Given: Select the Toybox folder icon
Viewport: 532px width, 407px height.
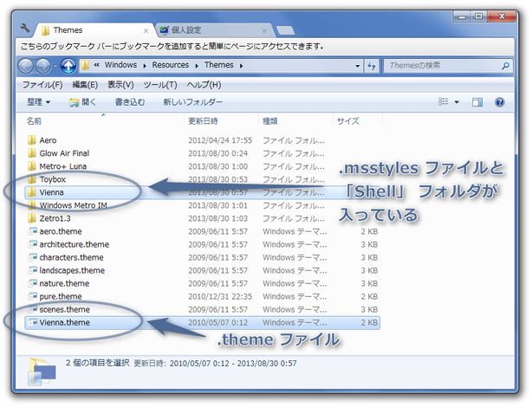Looking at the screenshot, I should (32, 179).
